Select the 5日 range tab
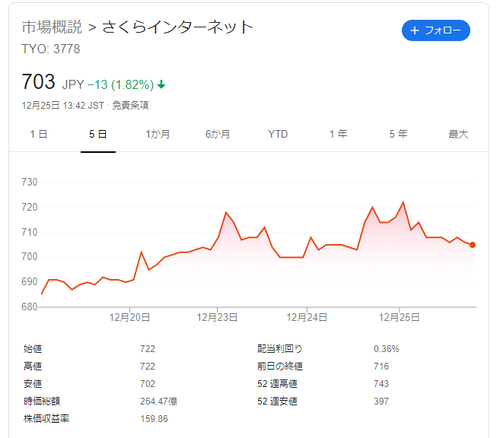 point(98,134)
